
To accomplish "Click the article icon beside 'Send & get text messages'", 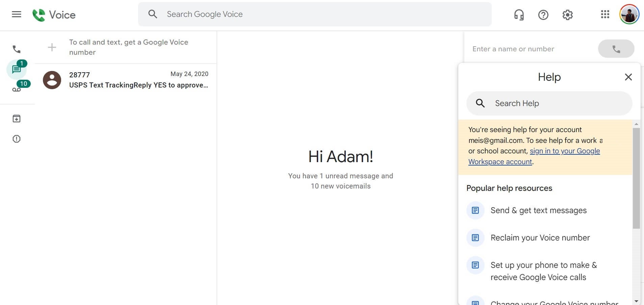I will pos(475,210).
